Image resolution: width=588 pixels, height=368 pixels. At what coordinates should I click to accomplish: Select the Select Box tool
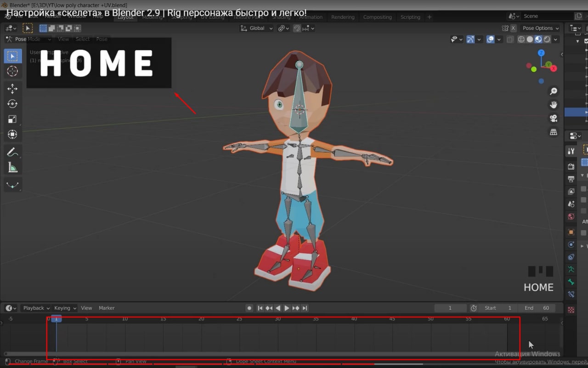coord(12,56)
